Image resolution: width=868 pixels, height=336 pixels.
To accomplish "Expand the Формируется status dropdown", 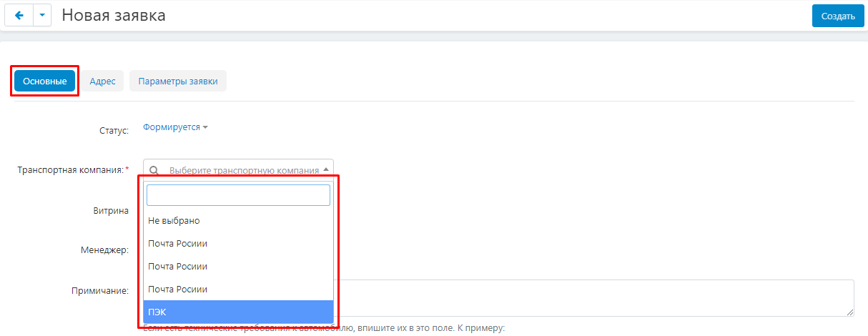I will point(175,127).
